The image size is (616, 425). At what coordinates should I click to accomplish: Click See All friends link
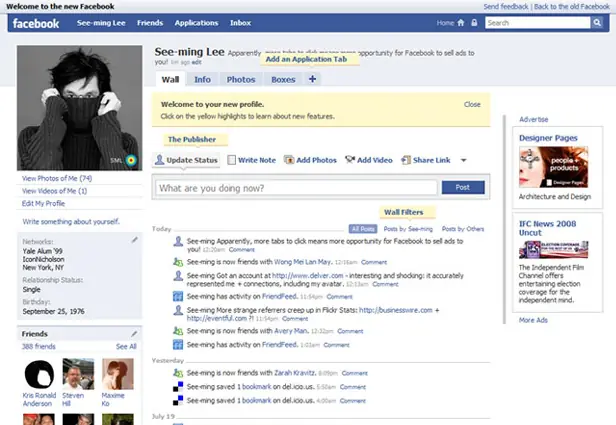click(126, 346)
